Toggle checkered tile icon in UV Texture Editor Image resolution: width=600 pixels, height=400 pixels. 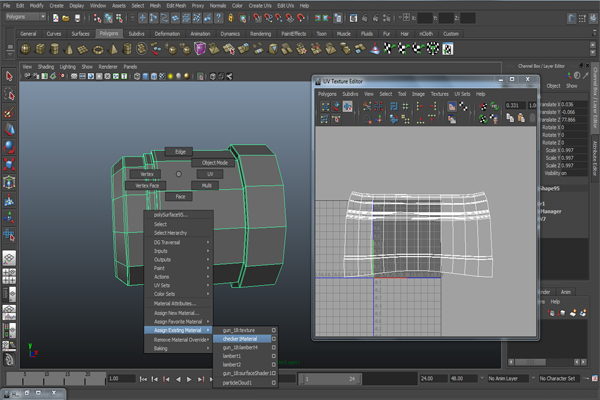coord(463,106)
